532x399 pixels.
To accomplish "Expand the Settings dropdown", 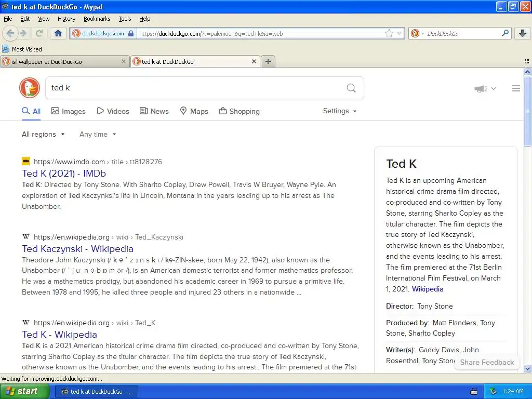I will click(x=340, y=111).
